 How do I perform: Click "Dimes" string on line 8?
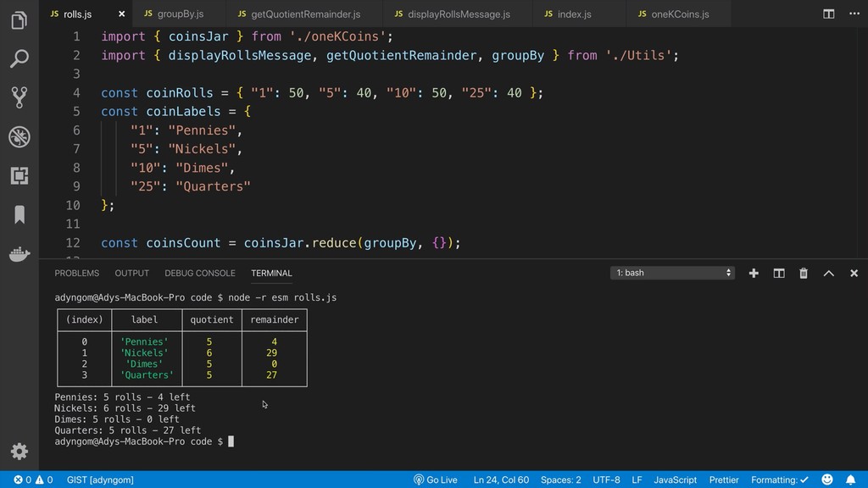coord(202,169)
